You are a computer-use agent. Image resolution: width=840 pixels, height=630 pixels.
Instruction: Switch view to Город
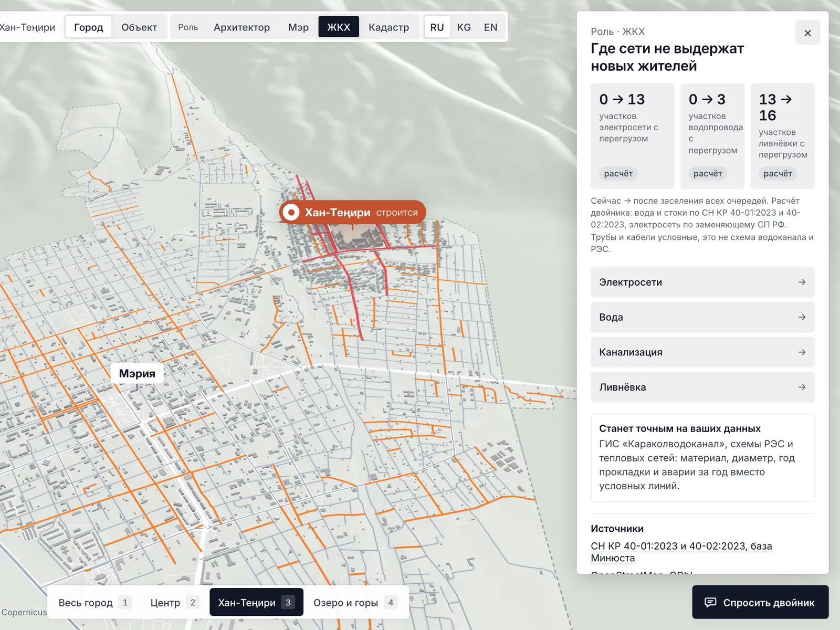(x=89, y=27)
